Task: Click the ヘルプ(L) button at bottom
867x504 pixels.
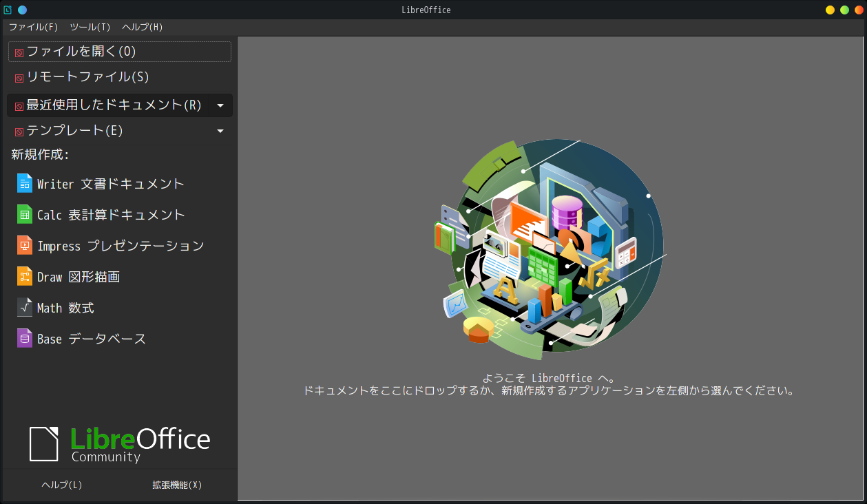Action: pyautogui.click(x=62, y=485)
